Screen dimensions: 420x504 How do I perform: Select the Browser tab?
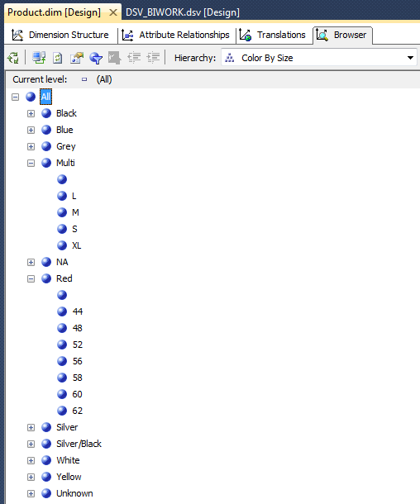tap(342, 35)
